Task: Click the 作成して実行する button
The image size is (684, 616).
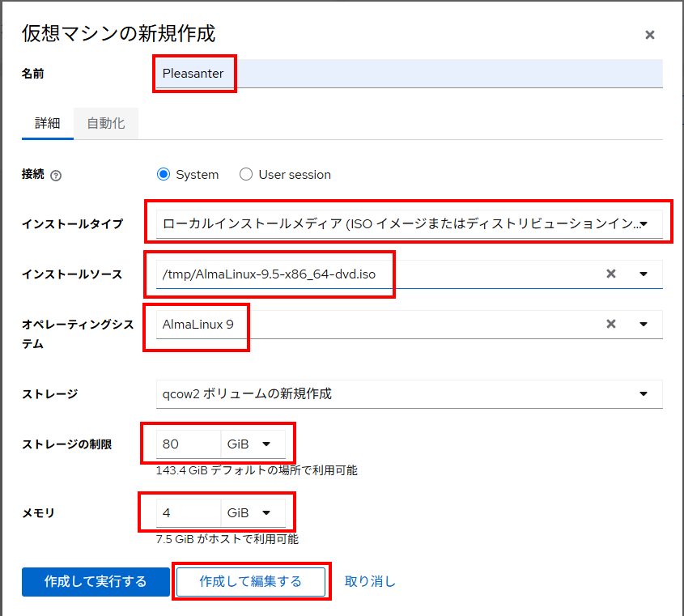Action: [x=96, y=581]
